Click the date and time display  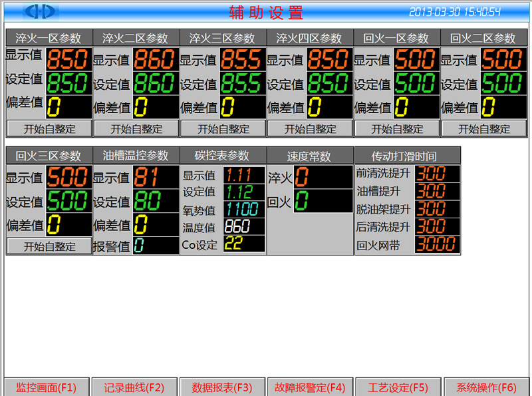point(455,12)
